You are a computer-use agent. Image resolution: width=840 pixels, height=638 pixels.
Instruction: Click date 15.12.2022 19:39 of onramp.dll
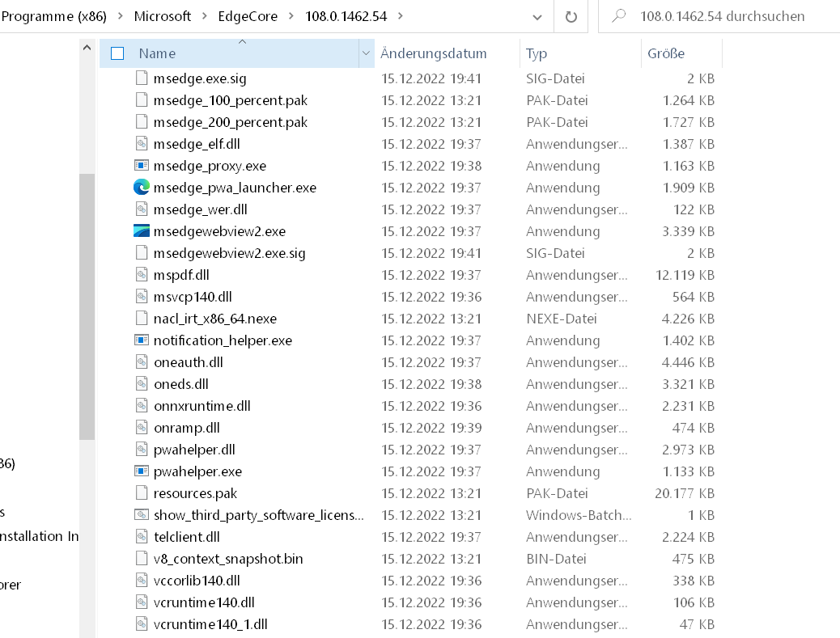point(431,428)
